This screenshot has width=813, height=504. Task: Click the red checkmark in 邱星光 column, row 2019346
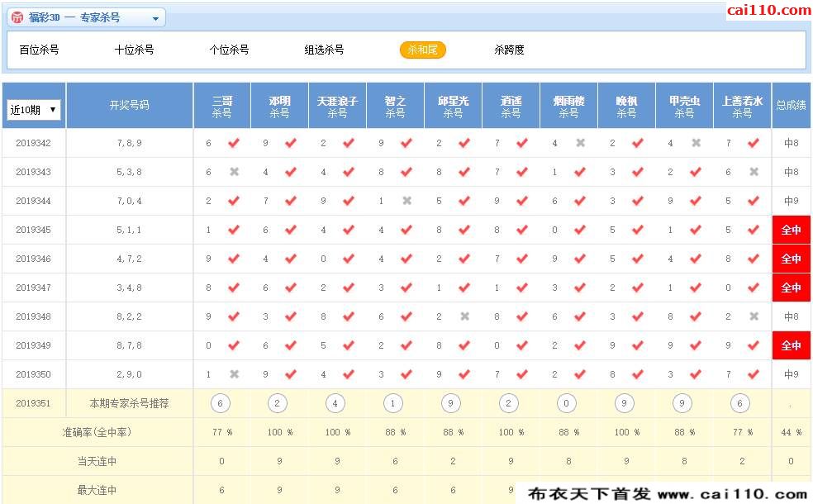[464, 259]
